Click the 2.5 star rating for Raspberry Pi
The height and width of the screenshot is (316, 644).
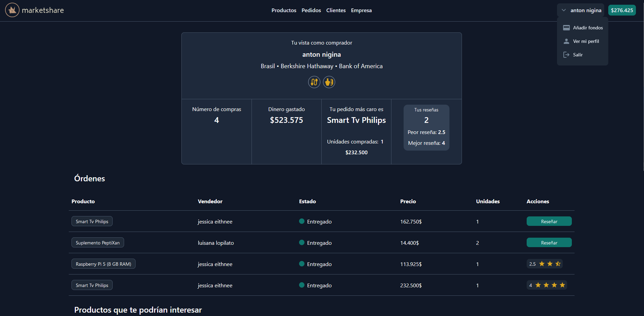click(545, 264)
